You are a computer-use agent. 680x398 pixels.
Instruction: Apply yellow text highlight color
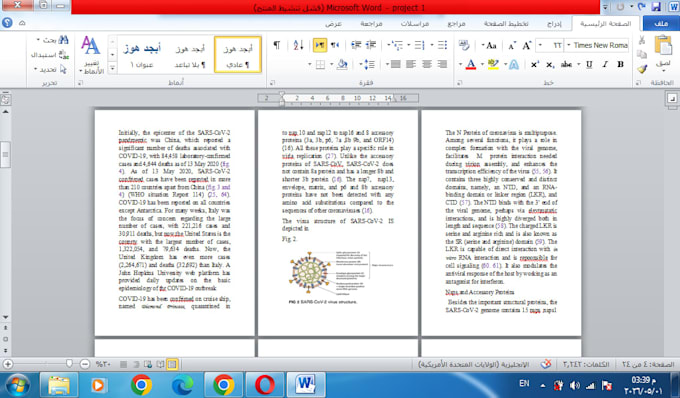pos(493,65)
